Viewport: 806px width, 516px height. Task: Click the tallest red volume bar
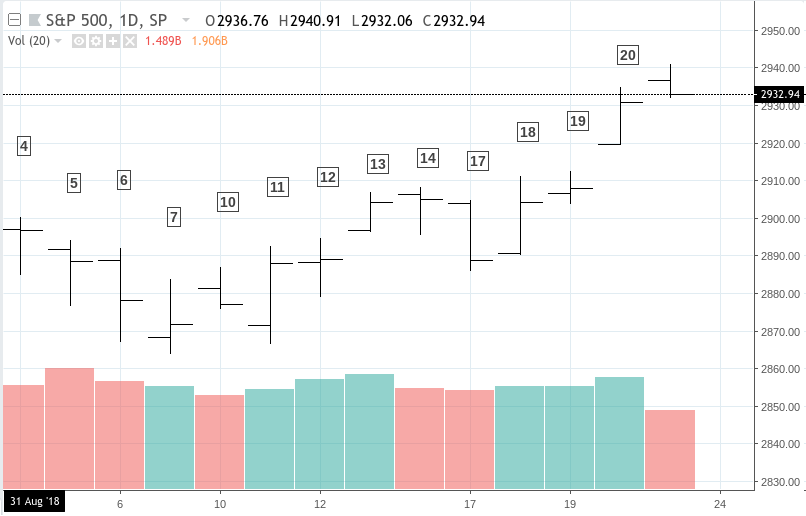point(70,430)
